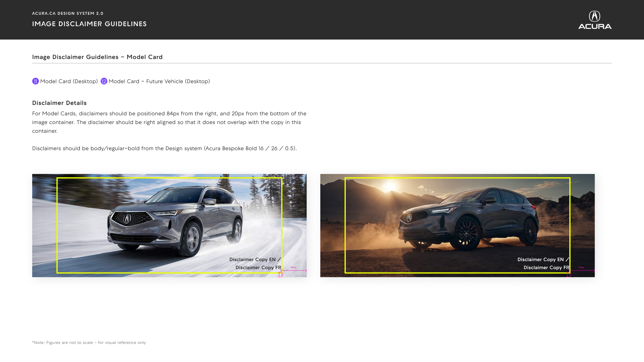Click 'Disclaimer Copy EN /' on desert image
644x362 pixels.
[543, 259]
